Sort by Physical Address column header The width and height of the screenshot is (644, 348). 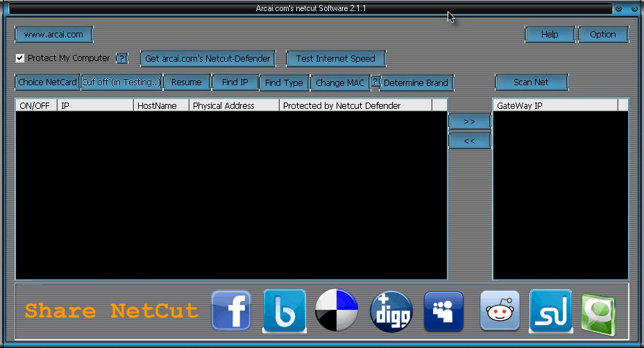pyautogui.click(x=234, y=105)
